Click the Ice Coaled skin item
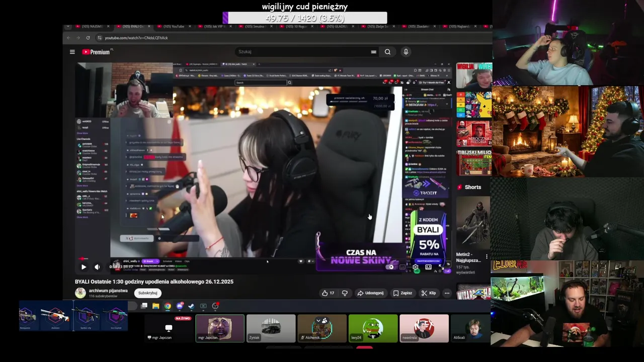The height and width of the screenshot is (362, 644). tap(115, 316)
